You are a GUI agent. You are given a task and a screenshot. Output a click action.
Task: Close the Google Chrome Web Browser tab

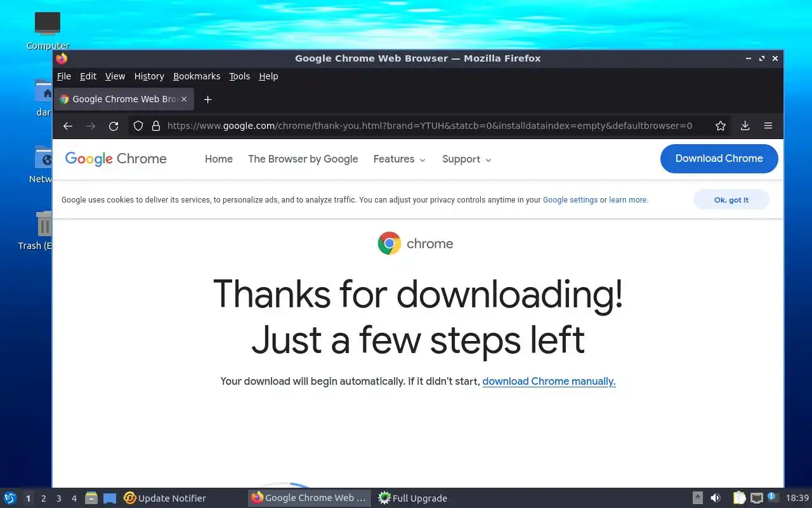click(x=184, y=99)
